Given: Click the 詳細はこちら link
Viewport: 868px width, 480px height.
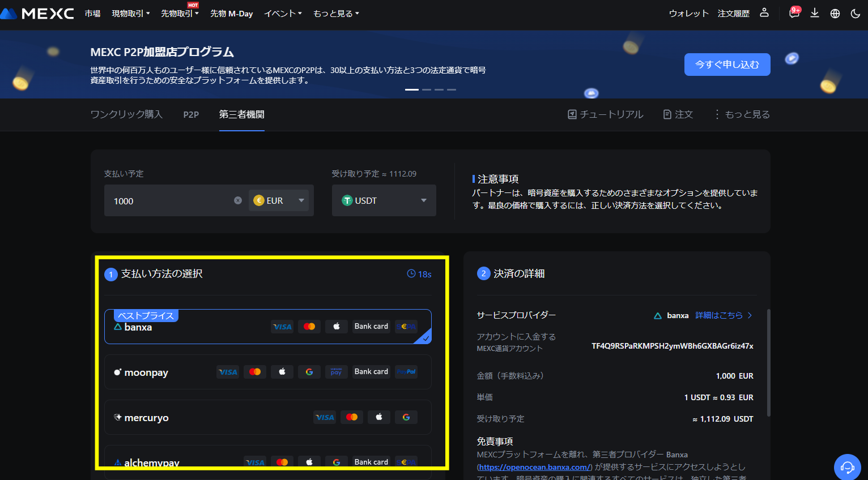Looking at the screenshot, I should pyautogui.click(x=724, y=315).
